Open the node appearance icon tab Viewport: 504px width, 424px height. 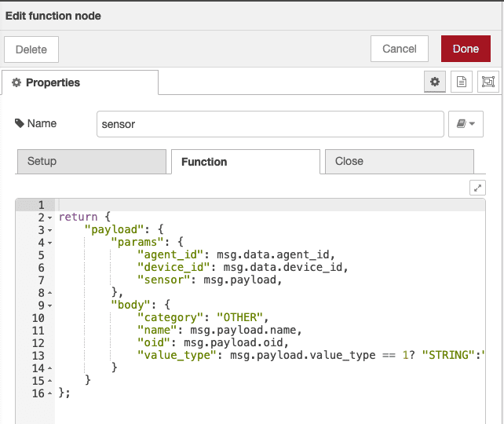(x=488, y=82)
